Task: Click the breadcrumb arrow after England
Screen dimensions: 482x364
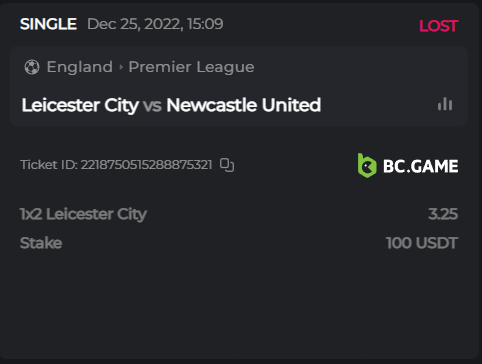Action: point(121,67)
